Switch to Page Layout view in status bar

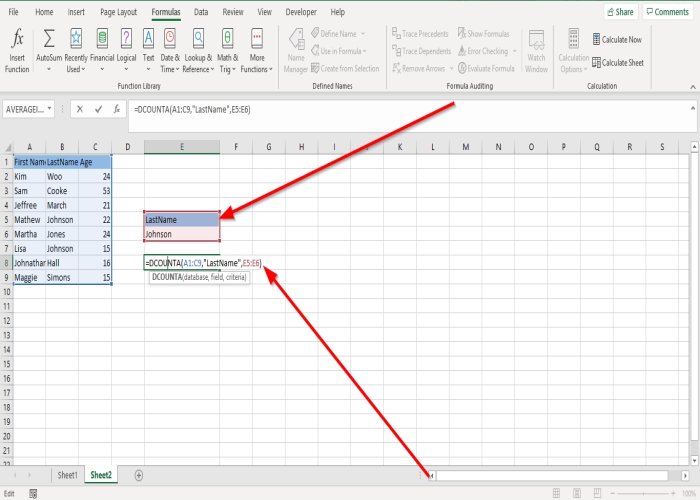[x=577, y=493]
